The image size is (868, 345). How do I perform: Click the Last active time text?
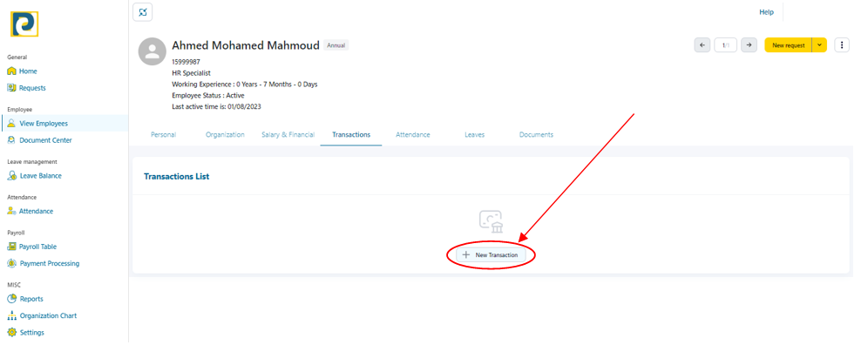coord(216,106)
